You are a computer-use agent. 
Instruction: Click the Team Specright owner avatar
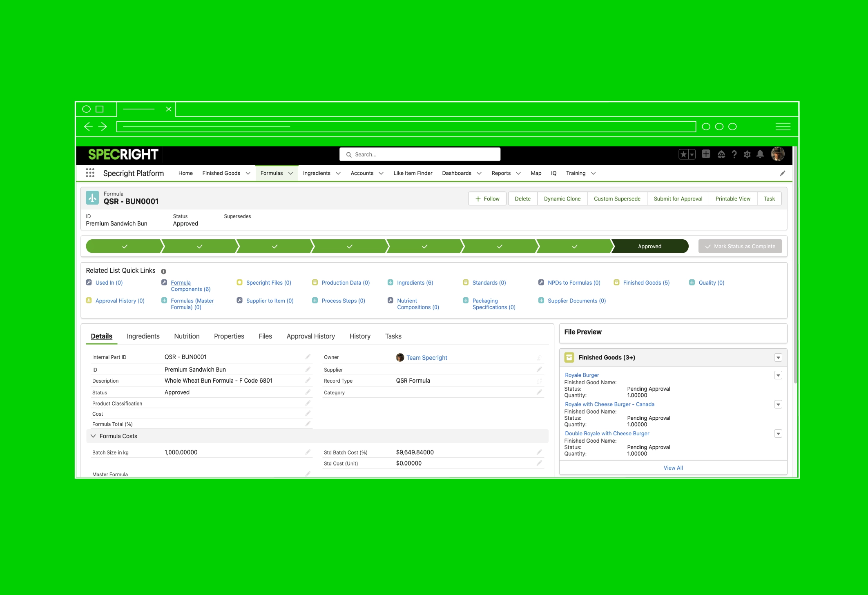pos(400,358)
